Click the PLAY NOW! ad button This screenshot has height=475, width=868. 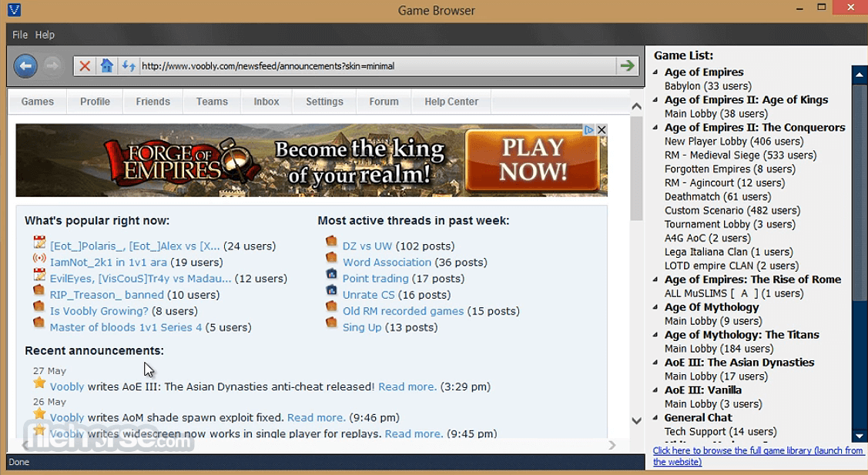pyautogui.click(x=532, y=160)
